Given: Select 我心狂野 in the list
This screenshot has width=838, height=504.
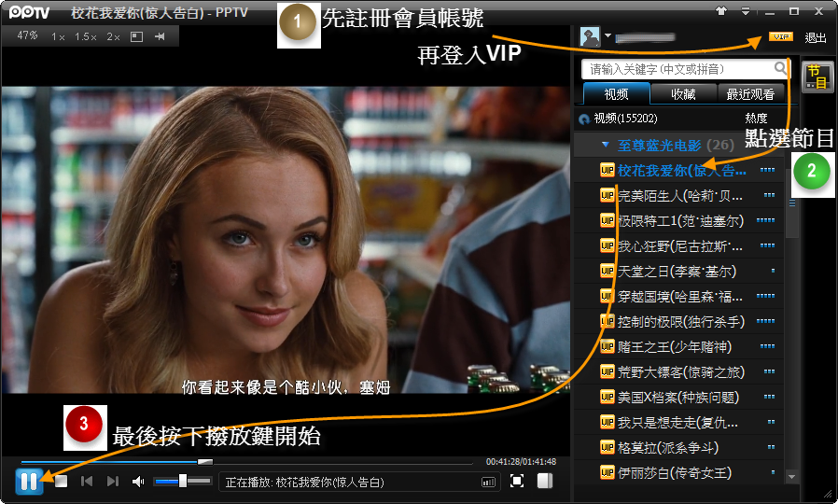Looking at the screenshot, I should click(x=679, y=245).
